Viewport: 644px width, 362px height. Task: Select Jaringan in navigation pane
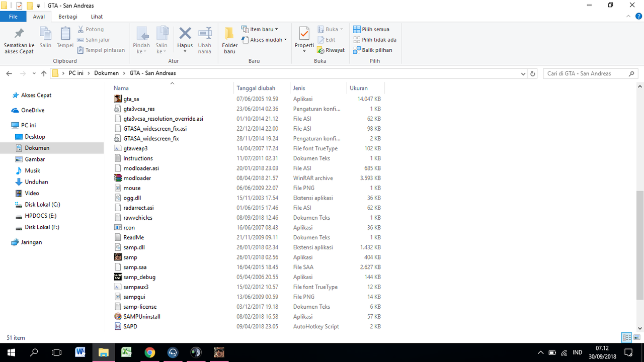click(x=31, y=242)
